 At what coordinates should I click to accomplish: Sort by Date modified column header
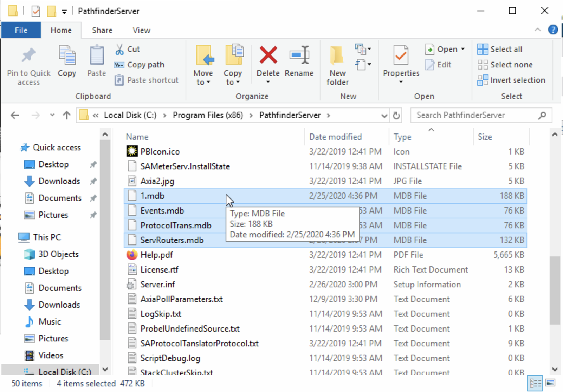(x=335, y=137)
